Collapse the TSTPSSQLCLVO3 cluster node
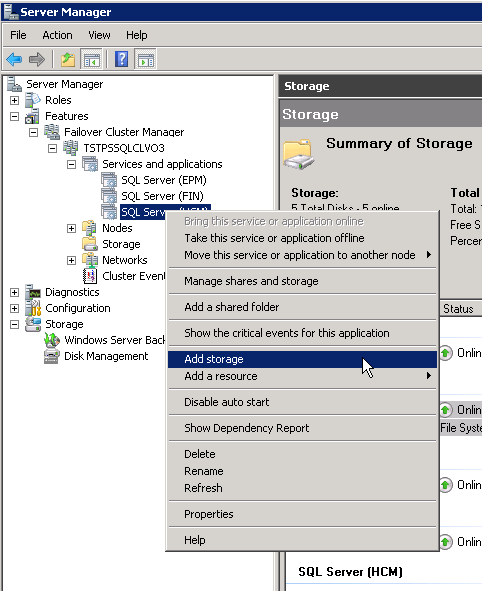The image size is (482, 591). [52, 148]
